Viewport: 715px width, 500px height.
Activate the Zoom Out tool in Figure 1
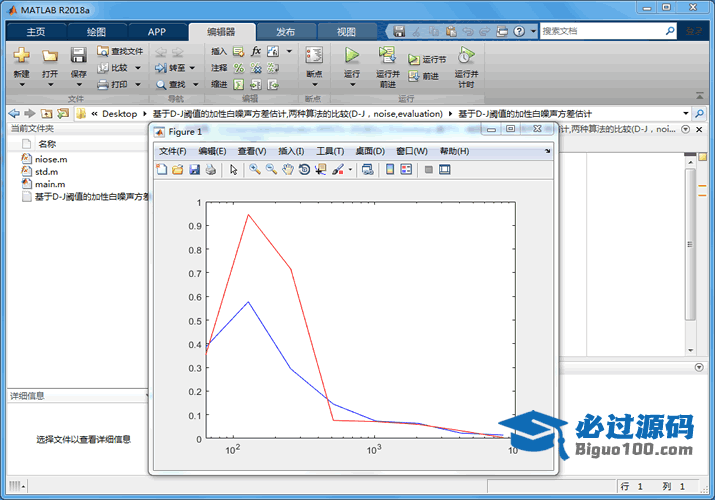271,170
